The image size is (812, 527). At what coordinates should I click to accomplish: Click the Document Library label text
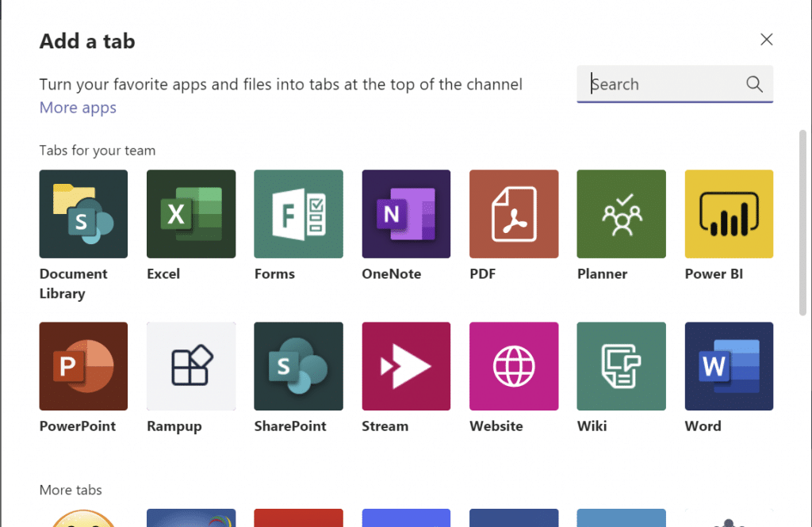[x=74, y=284]
